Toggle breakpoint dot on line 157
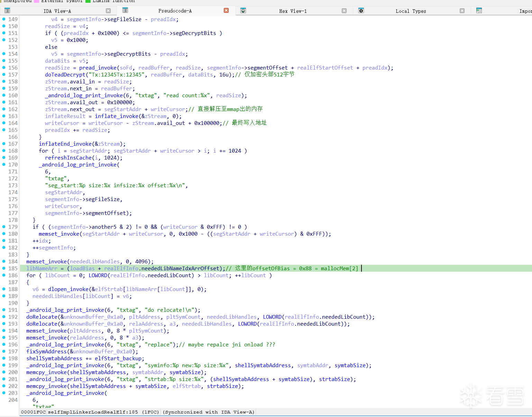 tap(4, 74)
